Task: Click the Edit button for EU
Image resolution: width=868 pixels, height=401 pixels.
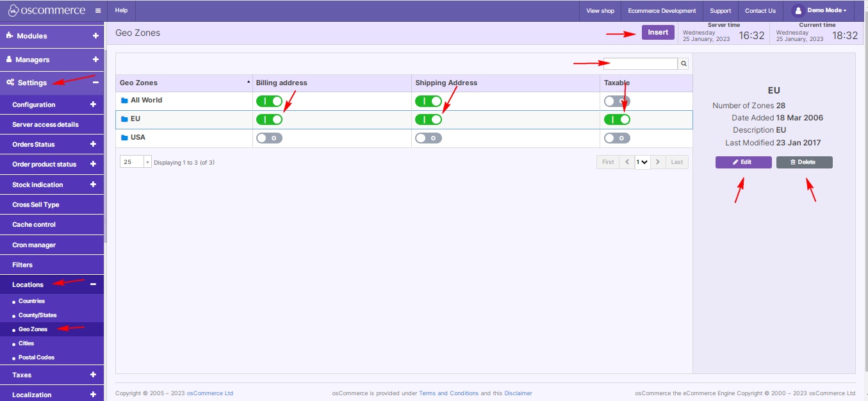Action: pos(743,162)
